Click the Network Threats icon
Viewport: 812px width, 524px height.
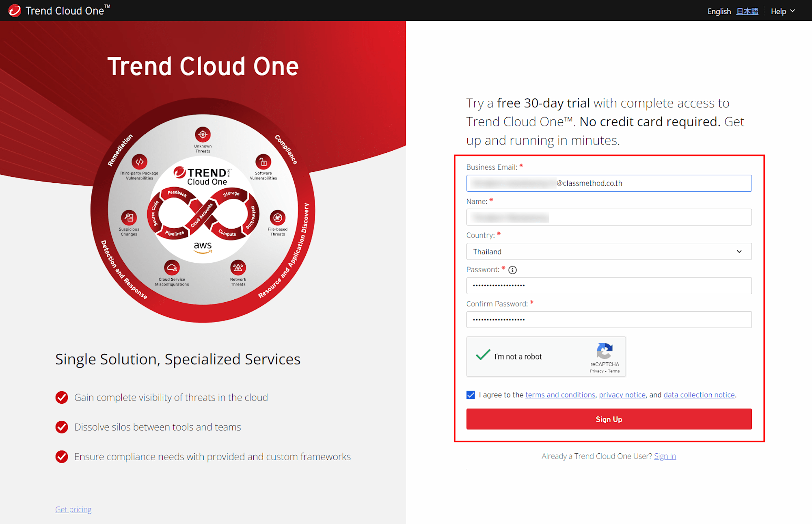238,268
